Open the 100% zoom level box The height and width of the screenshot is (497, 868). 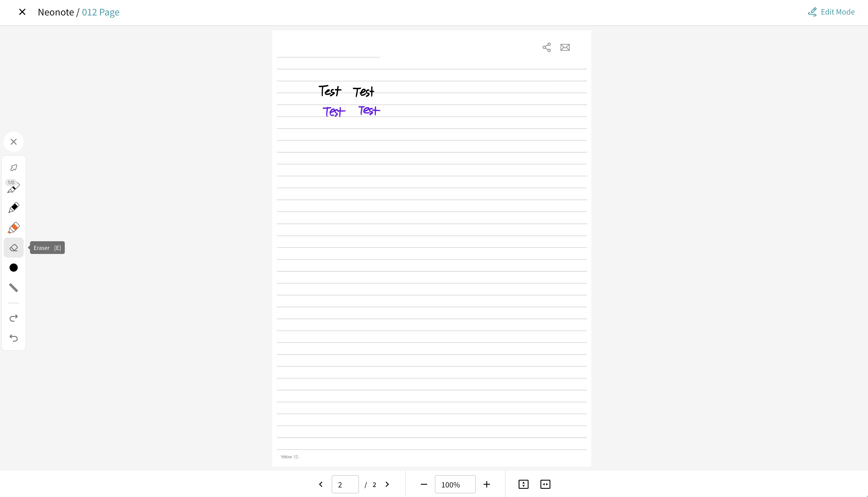click(x=455, y=484)
